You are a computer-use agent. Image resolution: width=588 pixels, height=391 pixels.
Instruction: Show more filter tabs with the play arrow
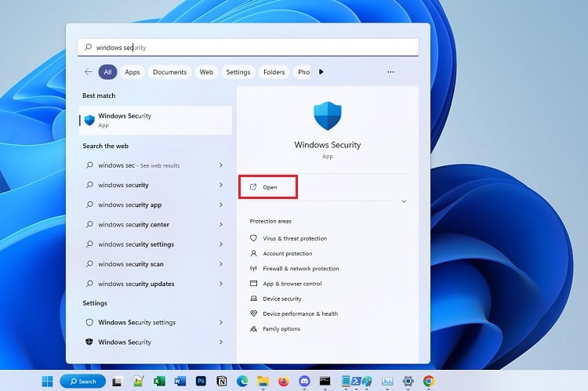321,72
